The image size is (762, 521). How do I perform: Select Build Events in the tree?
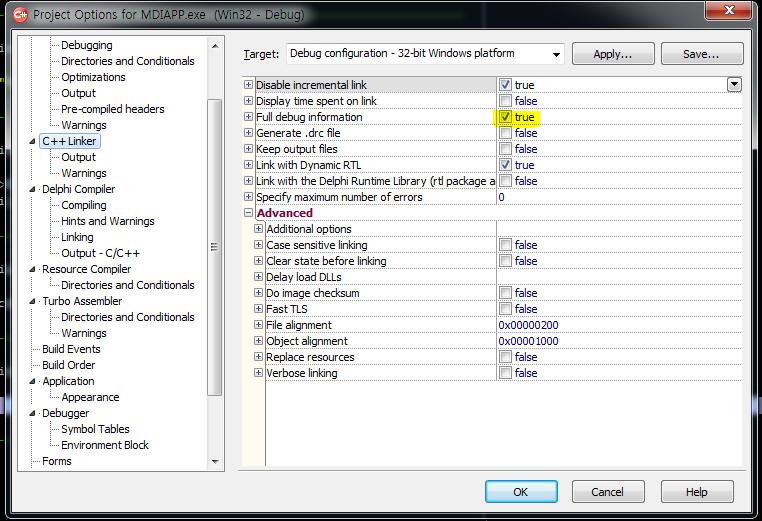pyautogui.click(x=71, y=349)
